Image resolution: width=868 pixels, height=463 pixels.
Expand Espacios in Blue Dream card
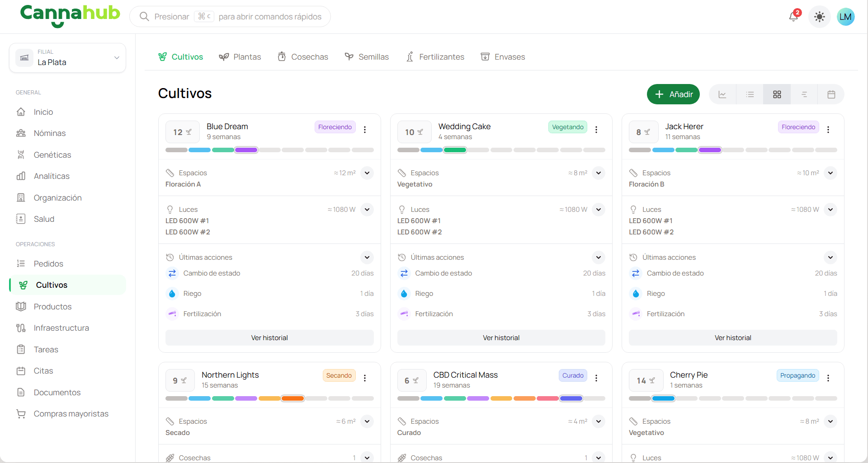point(367,173)
